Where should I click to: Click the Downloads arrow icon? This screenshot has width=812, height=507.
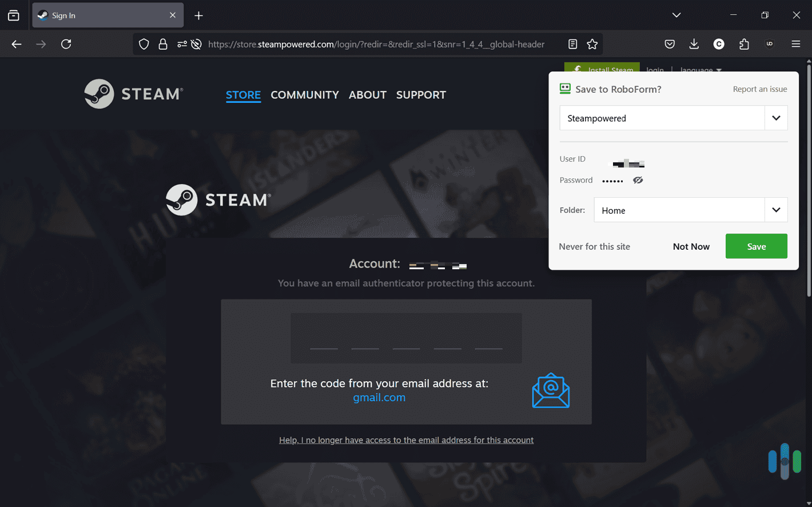tap(694, 44)
